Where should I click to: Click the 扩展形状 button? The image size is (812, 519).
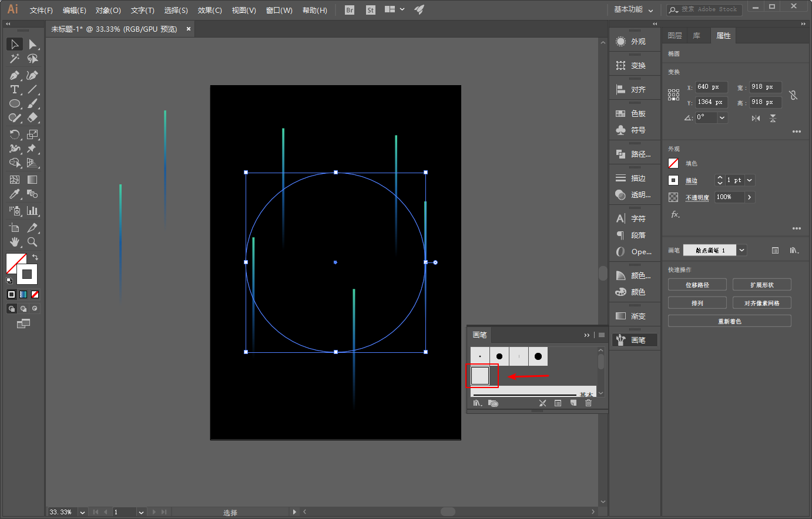pyautogui.click(x=761, y=285)
